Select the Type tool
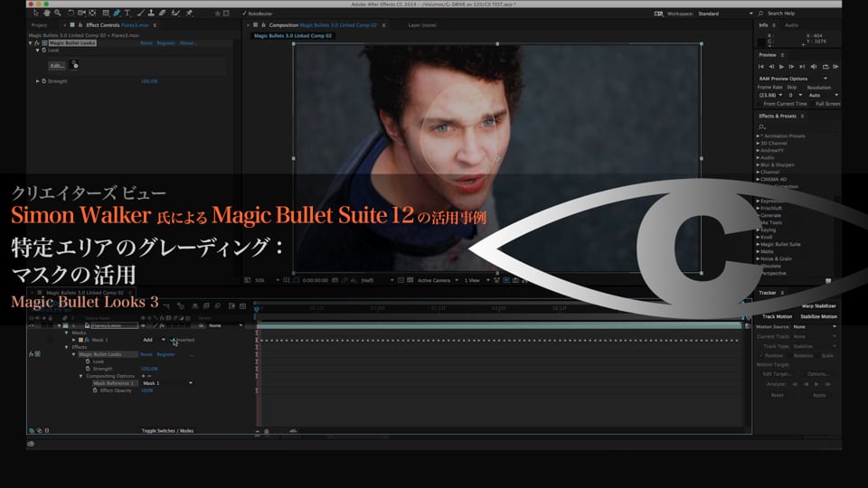This screenshot has width=868, height=488. (x=127, y=13)
